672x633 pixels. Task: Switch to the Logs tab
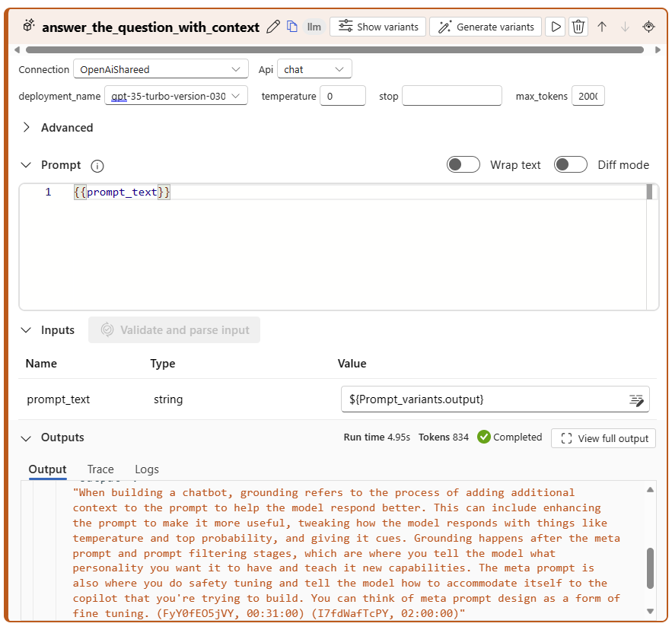click(x=147, y=469)
